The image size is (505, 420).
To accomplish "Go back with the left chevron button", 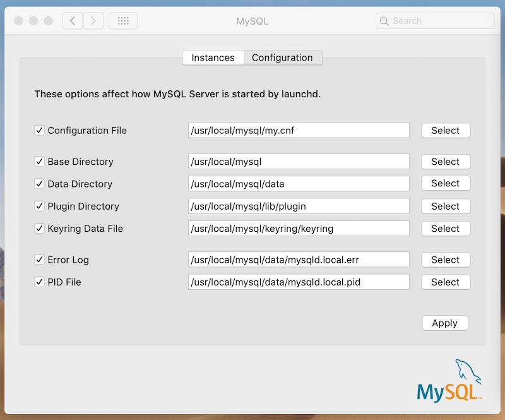I will 73,21.
